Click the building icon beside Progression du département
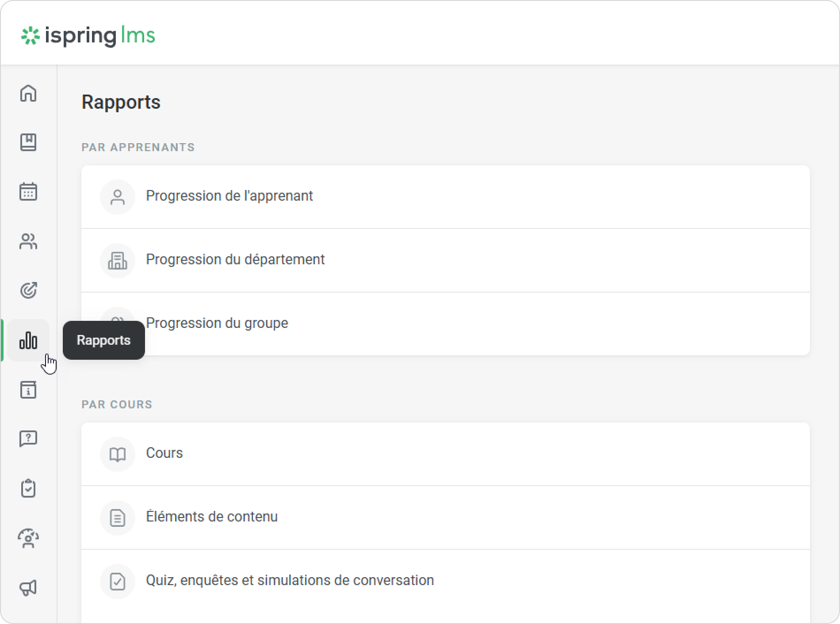The height and width of the screenshot is (624, 840). [118, 261]
